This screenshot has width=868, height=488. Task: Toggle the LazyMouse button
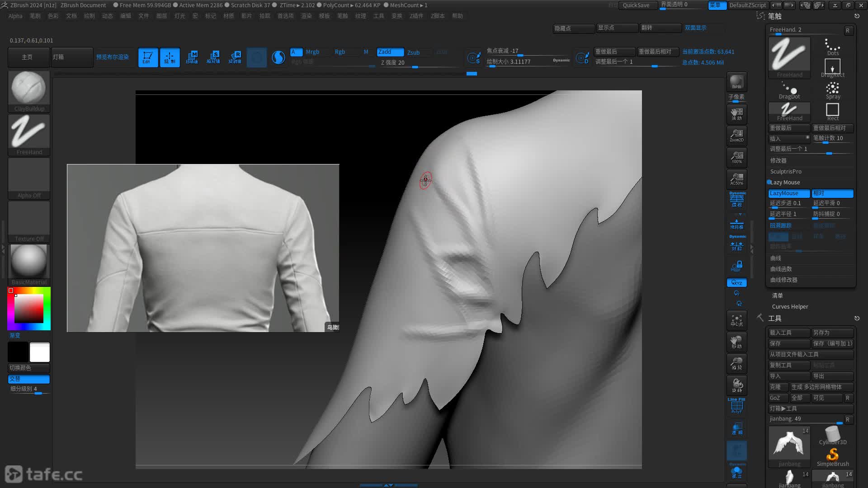tap(789, 193)
